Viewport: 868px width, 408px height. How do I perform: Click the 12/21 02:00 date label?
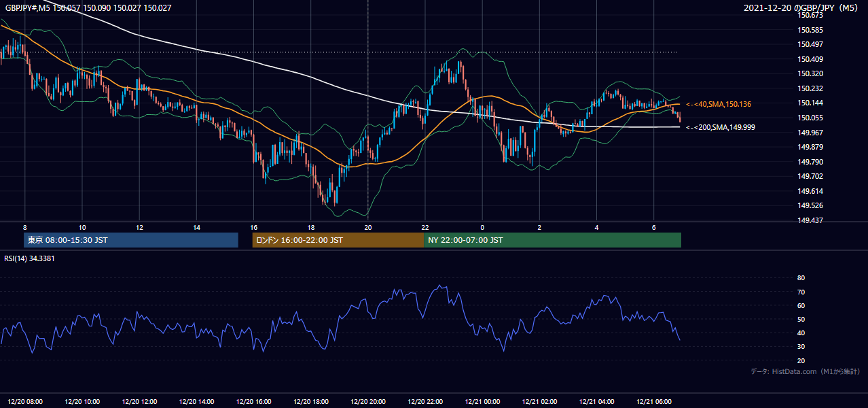[x=539, y=402]
